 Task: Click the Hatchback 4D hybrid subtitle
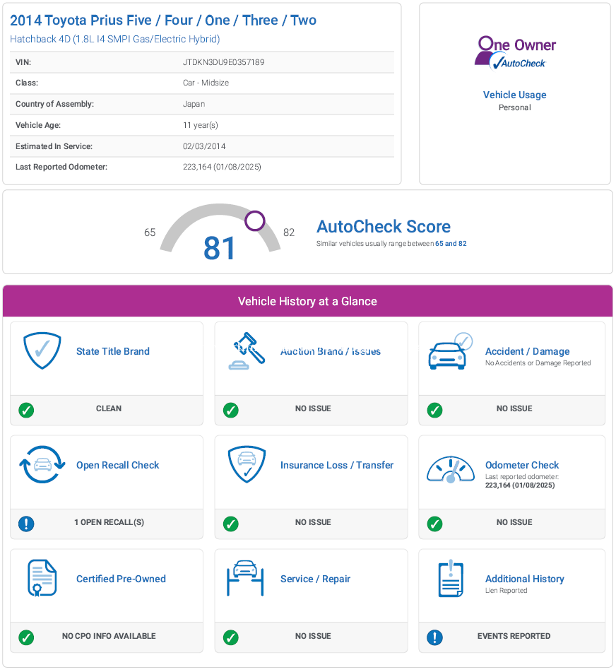115,39
